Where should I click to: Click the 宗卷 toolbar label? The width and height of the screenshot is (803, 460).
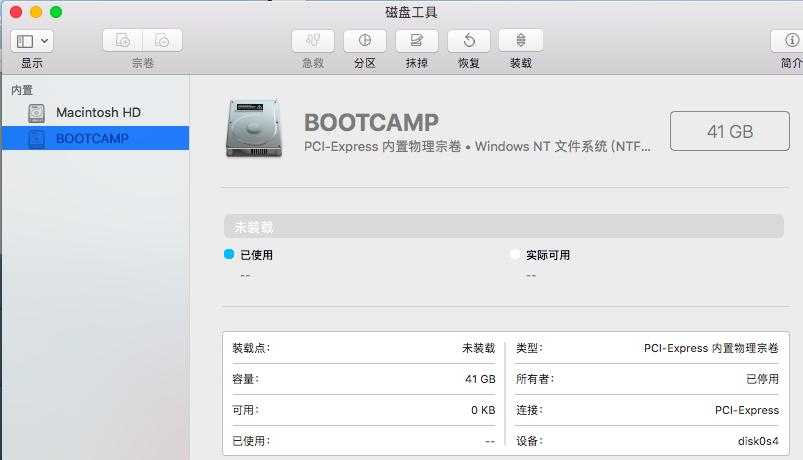pyautogui.click(x=142, y=63)
